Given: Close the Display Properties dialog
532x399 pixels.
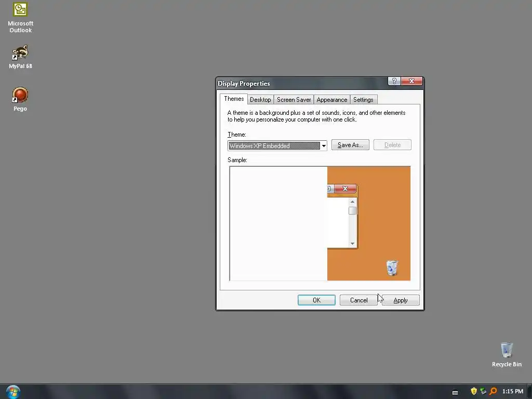Looking at the screenshot, I should click(x=411, y=81).
